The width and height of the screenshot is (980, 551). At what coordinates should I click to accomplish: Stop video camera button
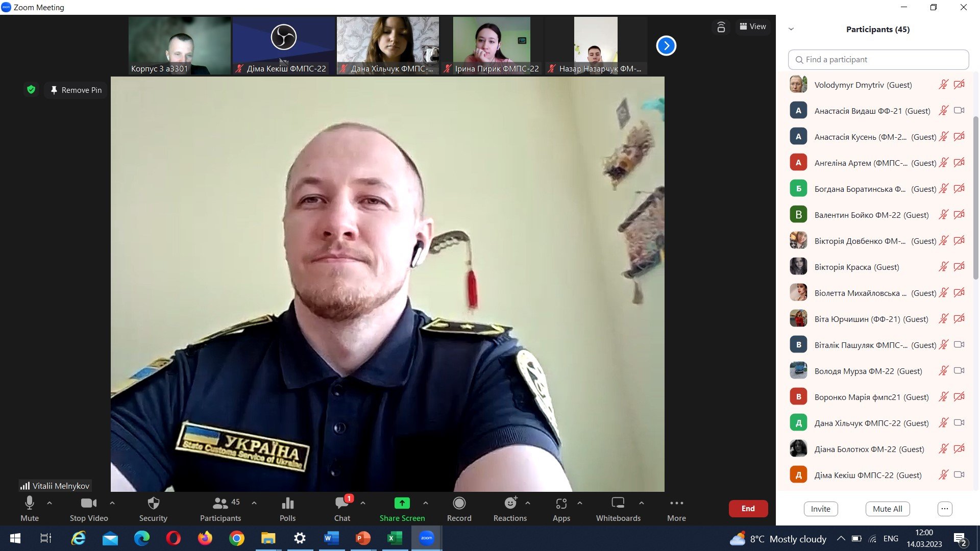[x=89, y=509]
